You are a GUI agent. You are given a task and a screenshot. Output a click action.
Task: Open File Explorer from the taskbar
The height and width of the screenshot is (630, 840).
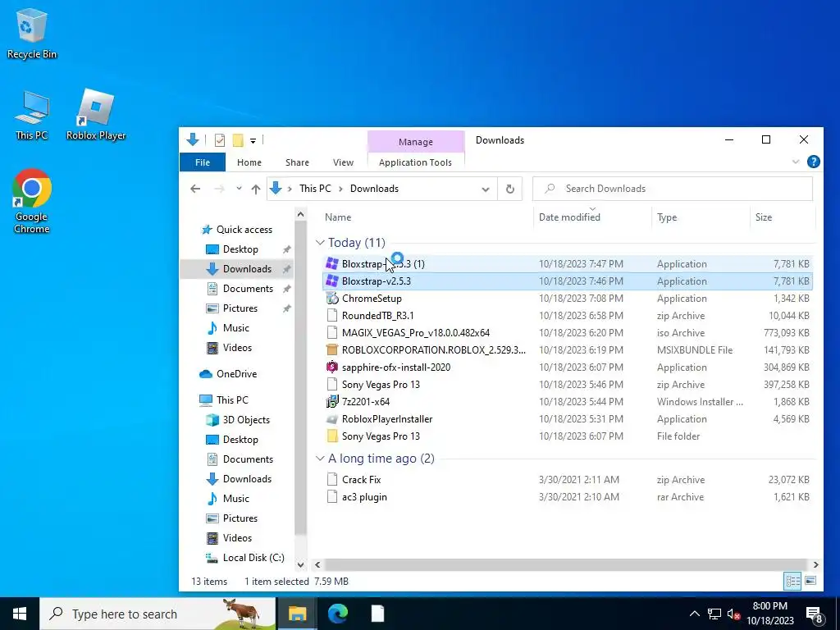pyautogui.click(x=297, y=614)
